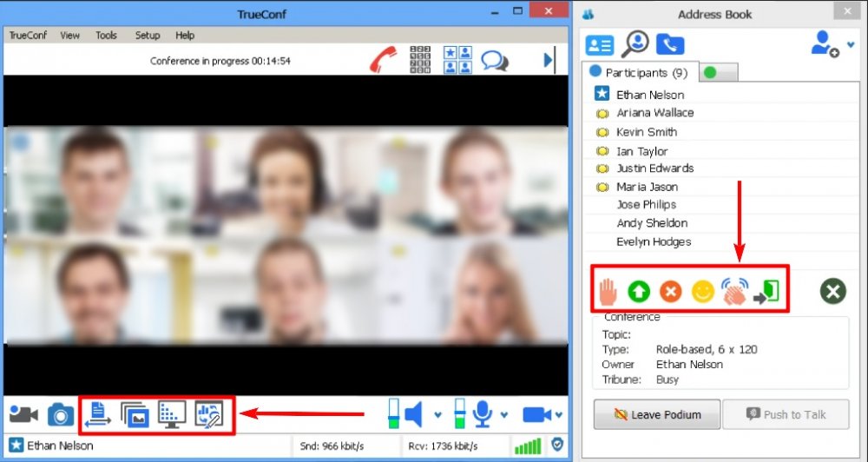Open the dial pad keypad
This screenshot has height=462, width=868.
click(421, 60)
